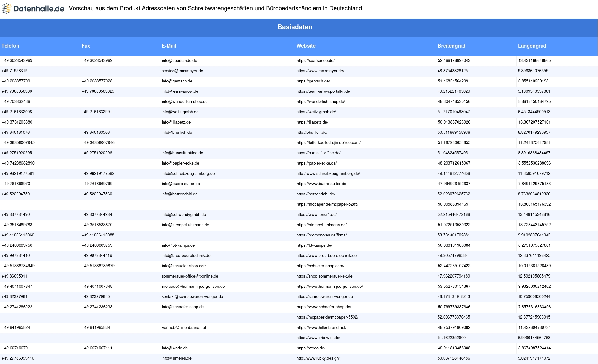Click longitude value 11.858591079712

pyautogui.click(x=534, y=174)
